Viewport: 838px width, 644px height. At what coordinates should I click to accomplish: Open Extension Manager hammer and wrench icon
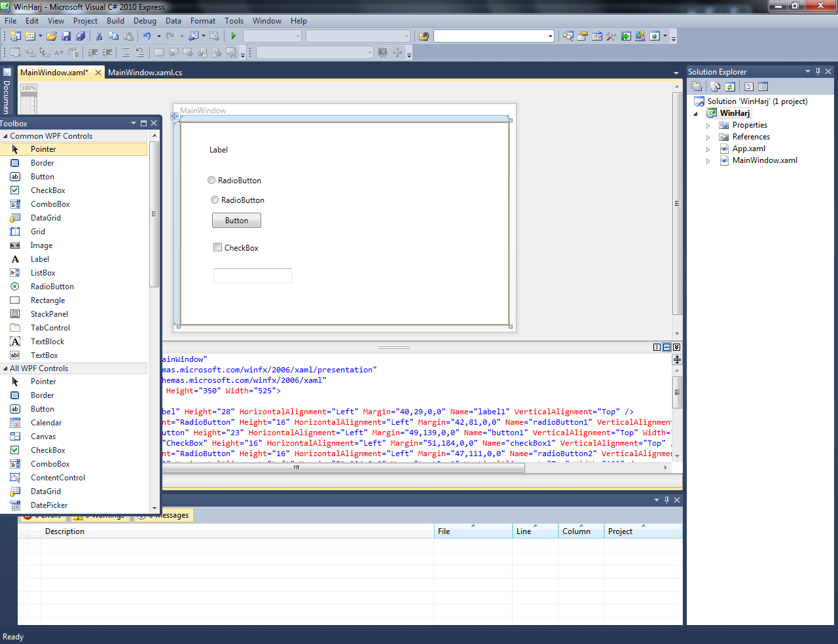(x=611, y=36)
